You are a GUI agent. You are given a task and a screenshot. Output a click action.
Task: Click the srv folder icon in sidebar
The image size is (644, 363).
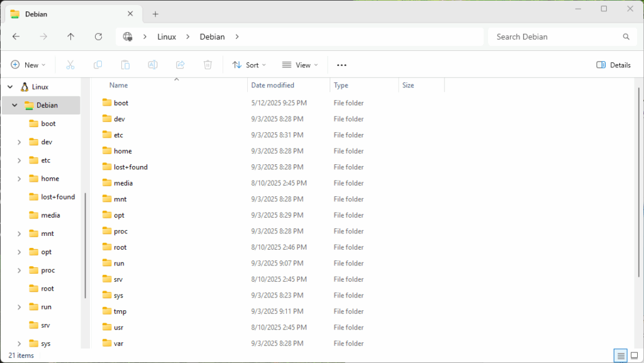coord(34,325)
